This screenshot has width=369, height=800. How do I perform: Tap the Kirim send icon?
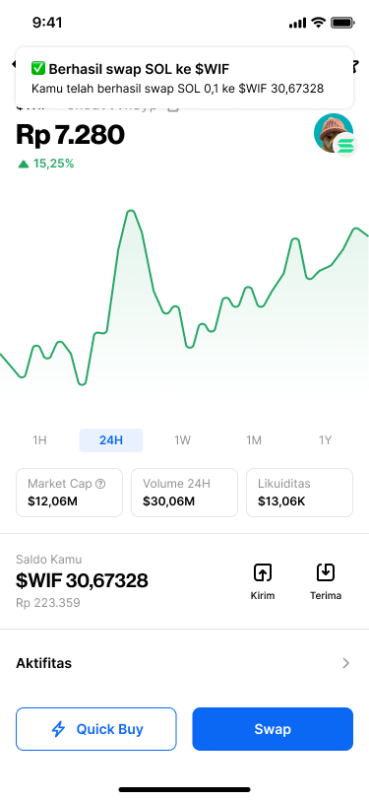tap(262, 572)
